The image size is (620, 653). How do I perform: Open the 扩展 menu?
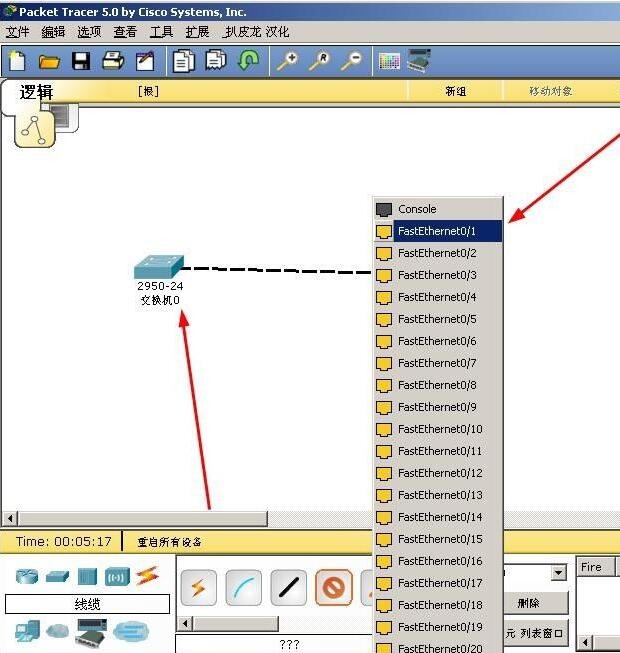(x=197, y=32)
